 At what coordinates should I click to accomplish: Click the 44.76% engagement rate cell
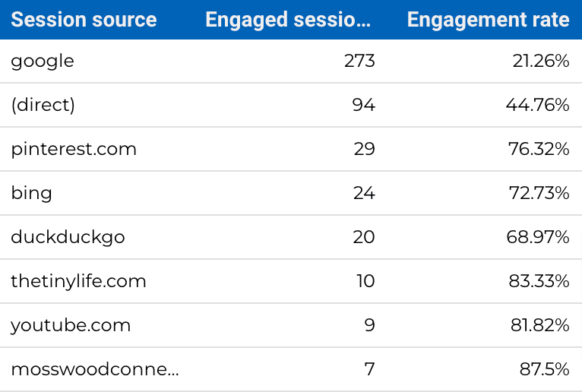pyautogui.click(x=537, y=105)
